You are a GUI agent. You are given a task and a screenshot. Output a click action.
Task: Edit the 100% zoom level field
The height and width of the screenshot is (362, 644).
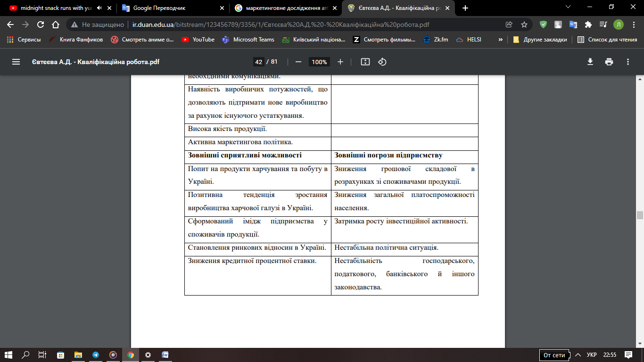pyautogui.click(x=319, y=62)
